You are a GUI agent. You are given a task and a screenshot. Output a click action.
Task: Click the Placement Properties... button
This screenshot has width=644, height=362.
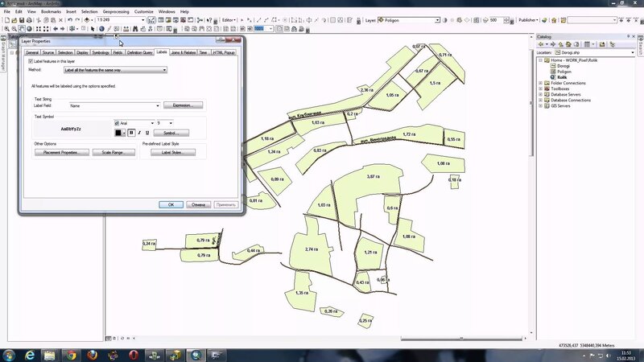(62, 152)
